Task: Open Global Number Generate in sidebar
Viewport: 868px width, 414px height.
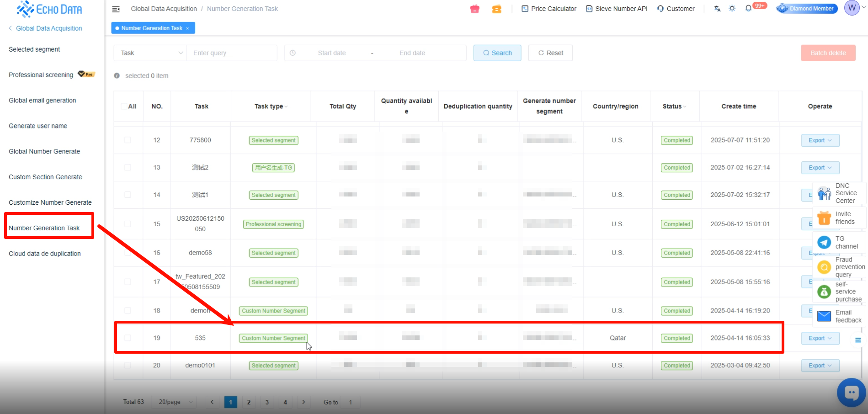Action: tap(44, 151)
